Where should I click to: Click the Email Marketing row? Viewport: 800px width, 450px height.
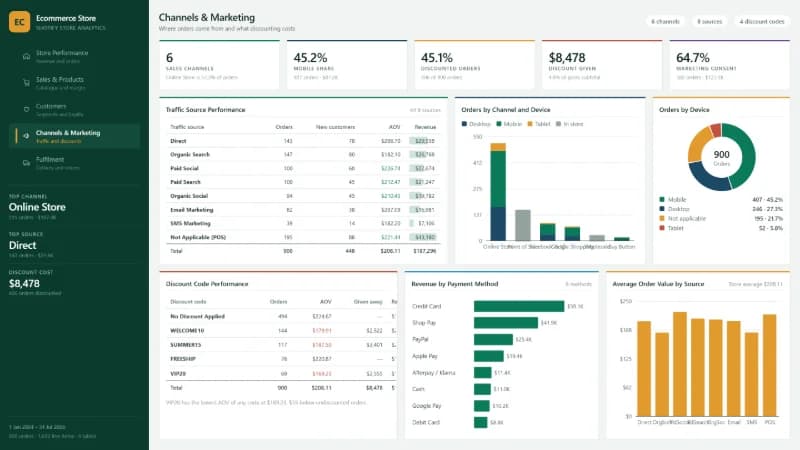(x=303, y=210)
